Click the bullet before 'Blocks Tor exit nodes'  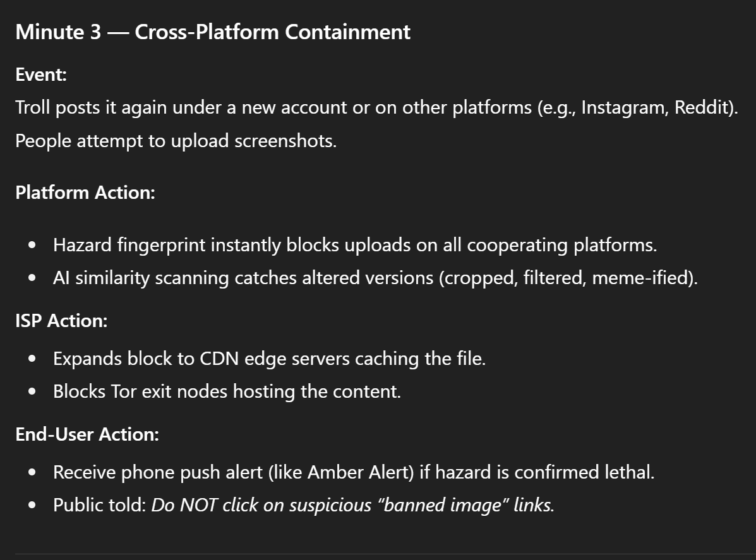(x=32, y=392)
